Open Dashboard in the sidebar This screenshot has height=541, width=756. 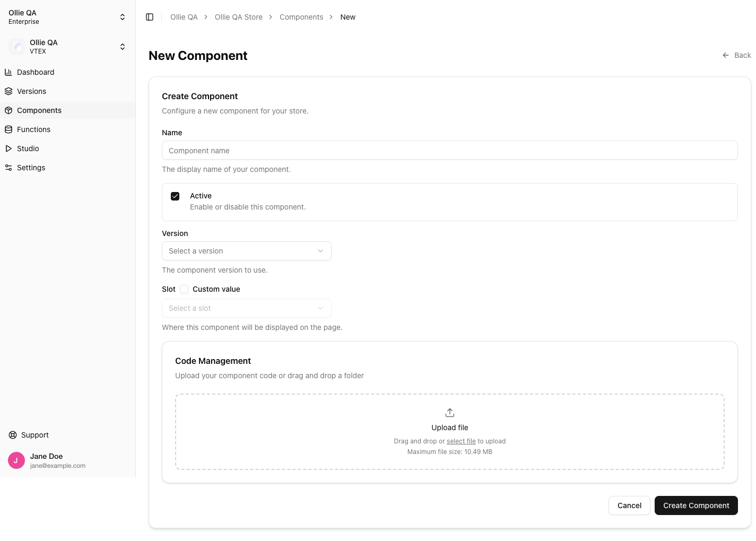(67, 72)
